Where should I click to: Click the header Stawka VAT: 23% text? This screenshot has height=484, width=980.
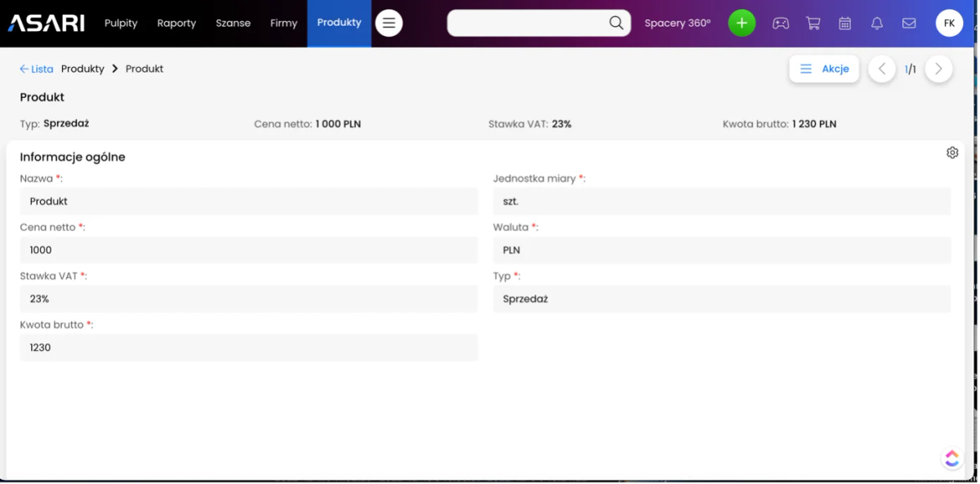pos(530,124)
